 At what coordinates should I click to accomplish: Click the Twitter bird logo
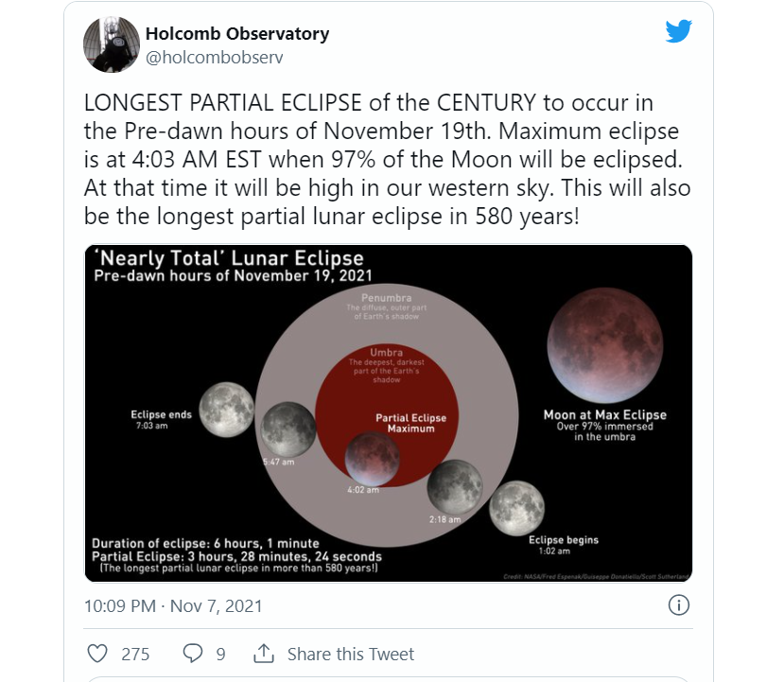coord(678,31)
